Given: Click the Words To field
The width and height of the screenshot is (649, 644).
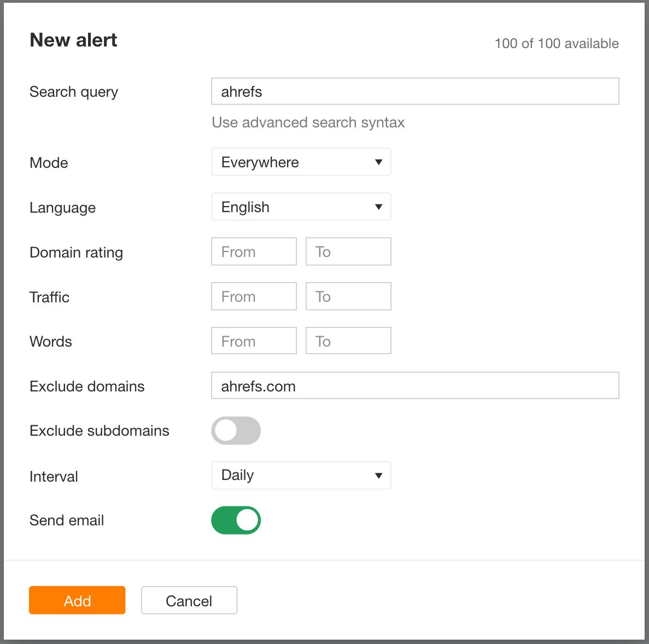Looking at the screenshot, I should click(348, 340).
